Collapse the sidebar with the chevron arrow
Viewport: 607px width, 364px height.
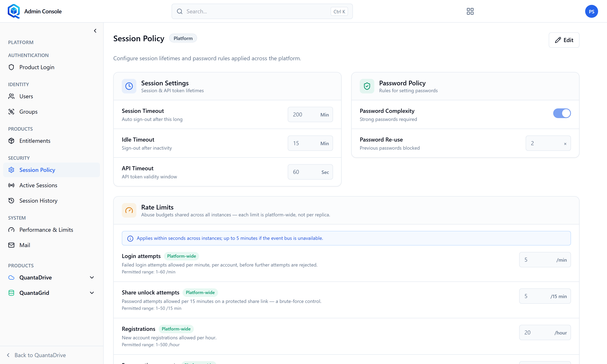95,31
